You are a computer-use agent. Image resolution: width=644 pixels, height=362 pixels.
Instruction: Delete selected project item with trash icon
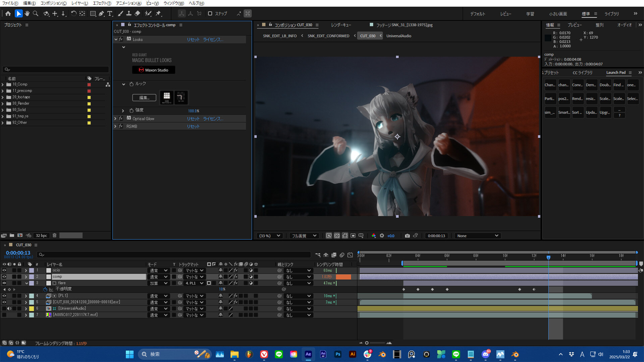pos(54,235)
